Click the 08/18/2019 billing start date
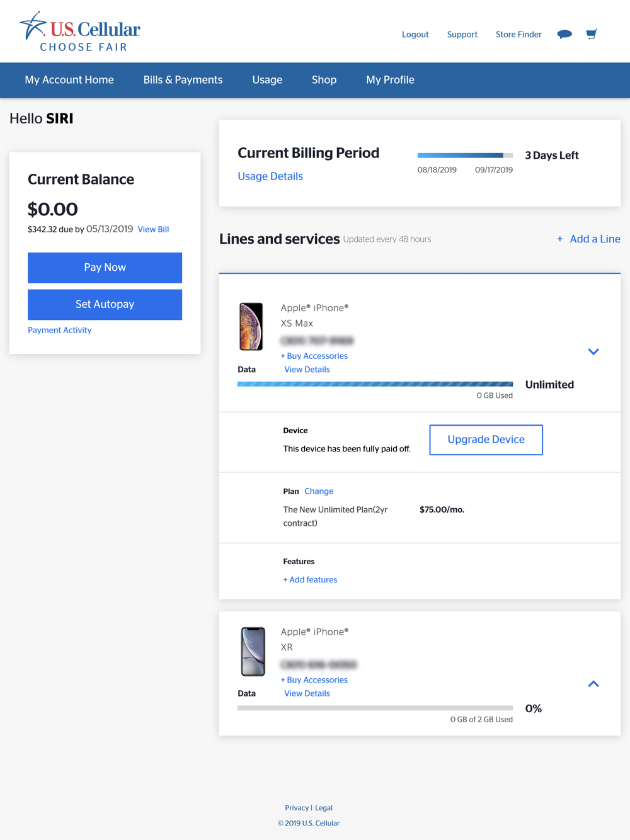This screenshot has width=630, height=840. 437,170
